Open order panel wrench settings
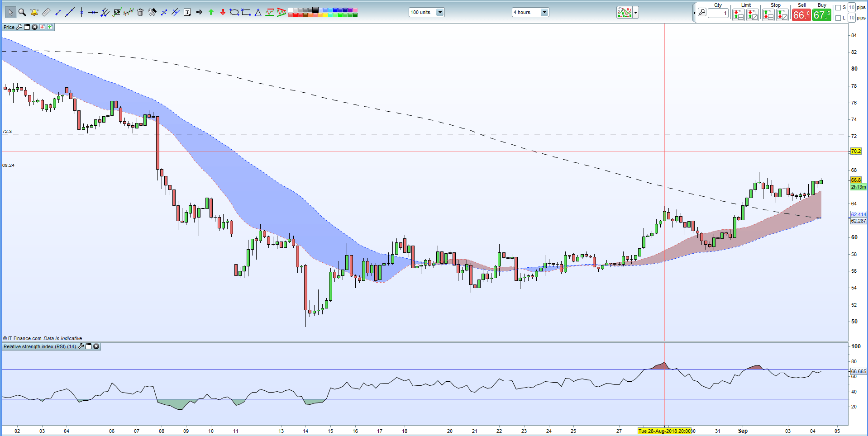 click(702, 12)
